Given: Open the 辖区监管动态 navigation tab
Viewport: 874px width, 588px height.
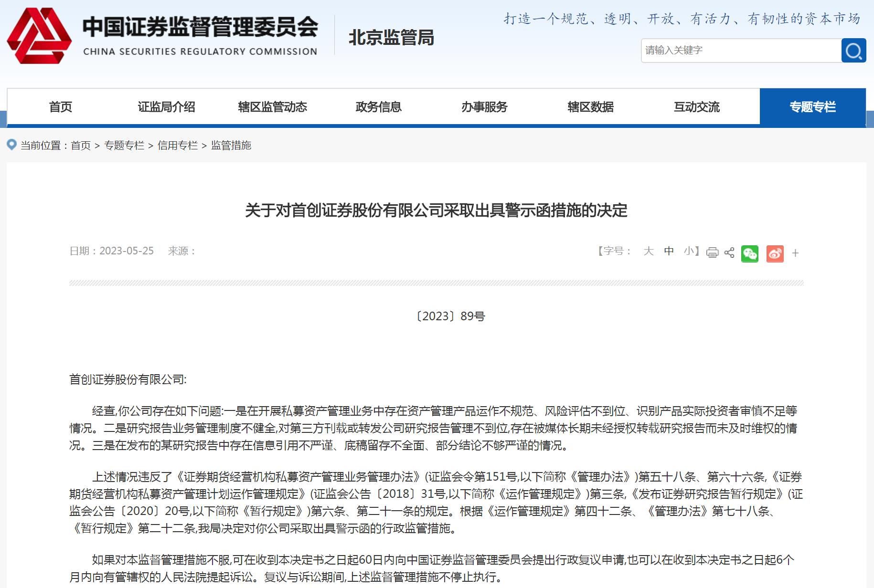Looking at the screenshot, I should (273, 107).
